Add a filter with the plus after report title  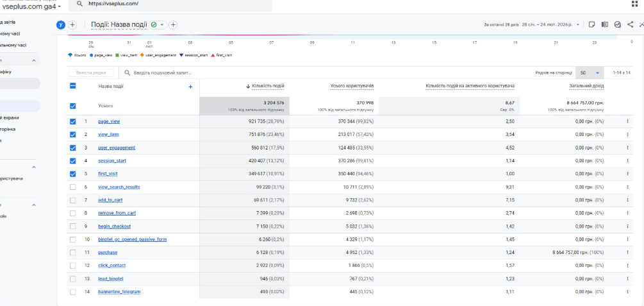(x=173, y=25)
